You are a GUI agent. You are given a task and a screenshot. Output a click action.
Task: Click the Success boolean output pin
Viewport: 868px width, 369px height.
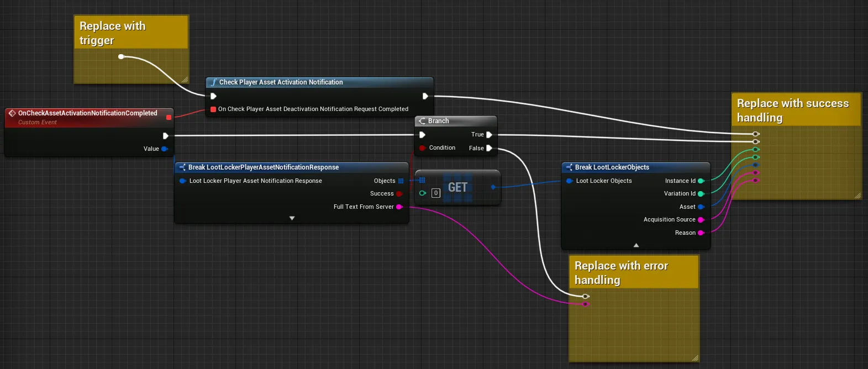coord(399,194)
